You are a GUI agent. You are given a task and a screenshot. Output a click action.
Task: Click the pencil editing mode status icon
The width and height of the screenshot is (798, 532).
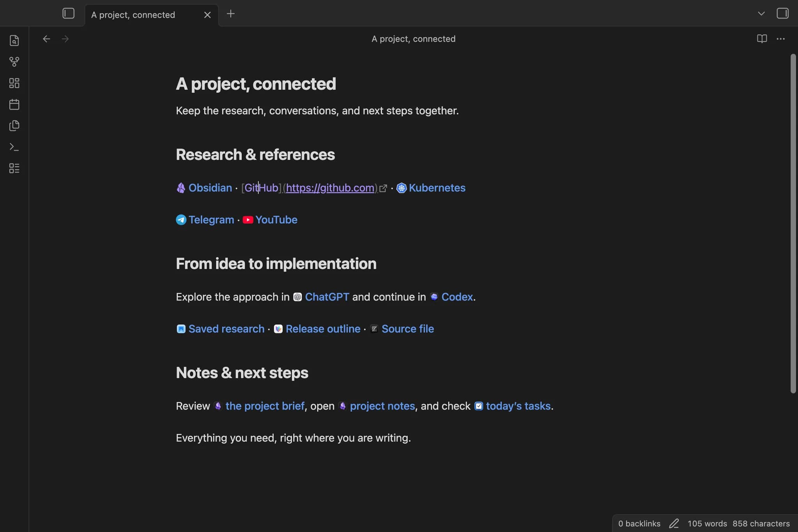click(x=674, y=523)
